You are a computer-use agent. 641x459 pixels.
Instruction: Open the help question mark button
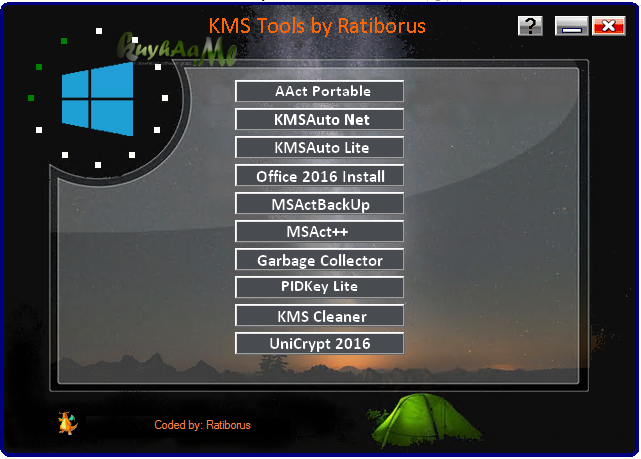click(x=530, y=26)
